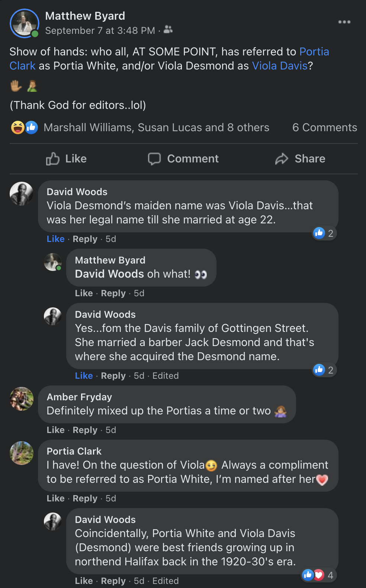Like Amber Fryday's comment
The width and height of the screenshot is (366, 588).
pos(56,430)
